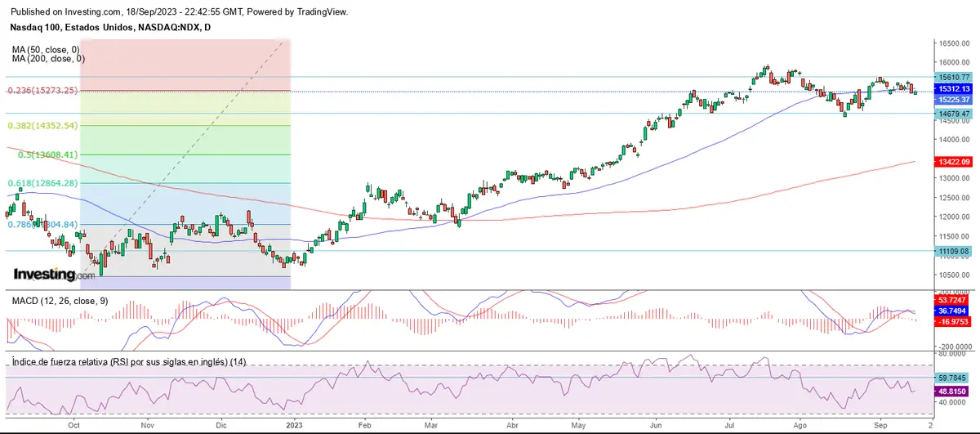Image resolution: width=980 pixels, height=434 pixels.
Task: Select the 0.236 (15273.25) Fibonacci level label
Action: click(42, 91)
